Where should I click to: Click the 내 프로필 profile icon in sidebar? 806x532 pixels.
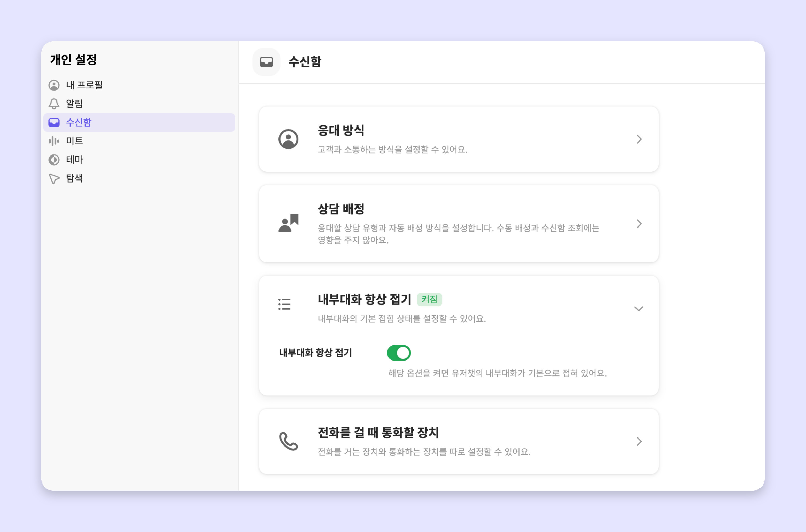(x=54, y=85)
